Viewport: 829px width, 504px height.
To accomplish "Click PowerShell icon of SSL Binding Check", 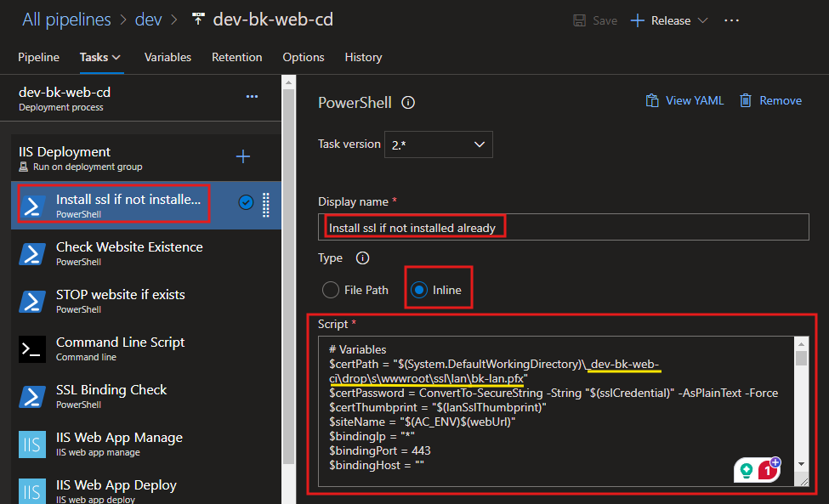I will tap(32, 396).
